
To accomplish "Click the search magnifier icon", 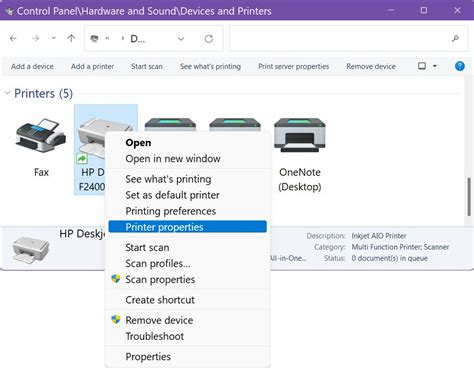I will coord(455,39).
